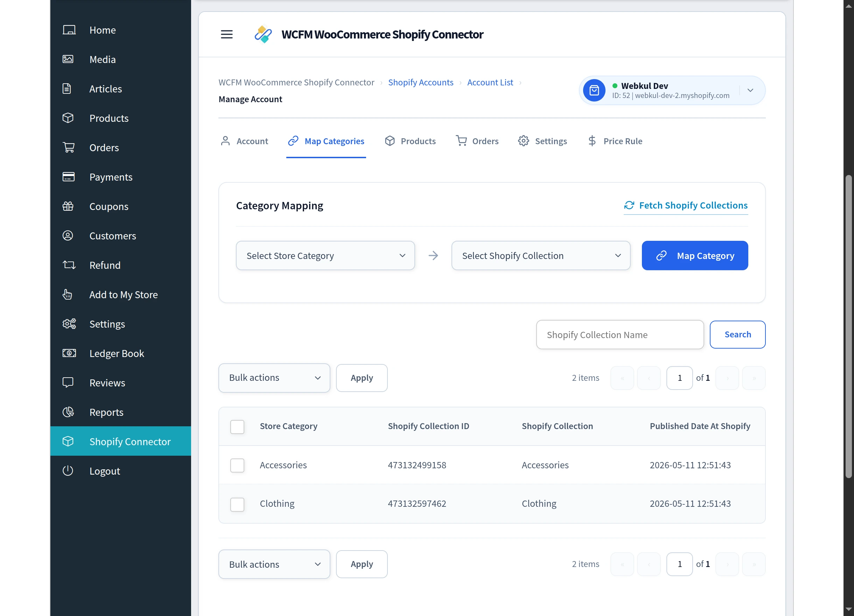Click the vertical page scrollbar thumb
This screenshot has height=616, width=854.
point(848,327)
